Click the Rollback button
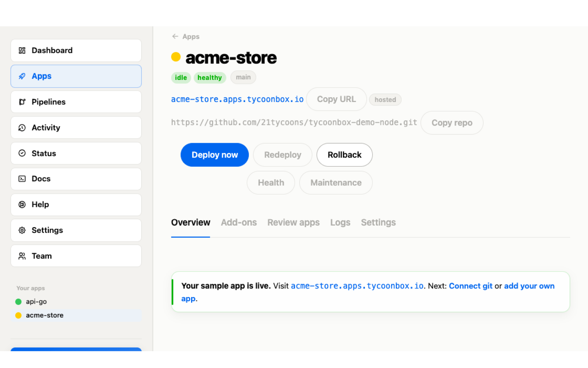This screenshot has height=368, width=588. click(x=344, y=155)
